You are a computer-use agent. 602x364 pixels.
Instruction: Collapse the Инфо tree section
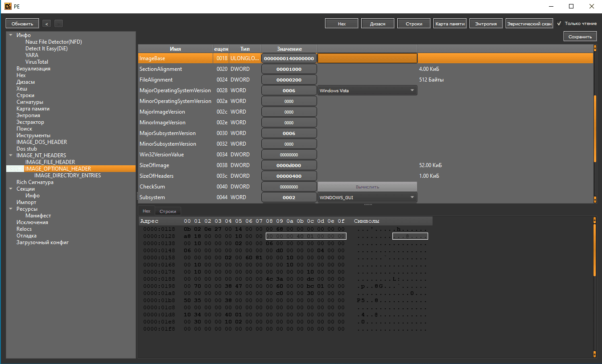(x=11, y=35)
